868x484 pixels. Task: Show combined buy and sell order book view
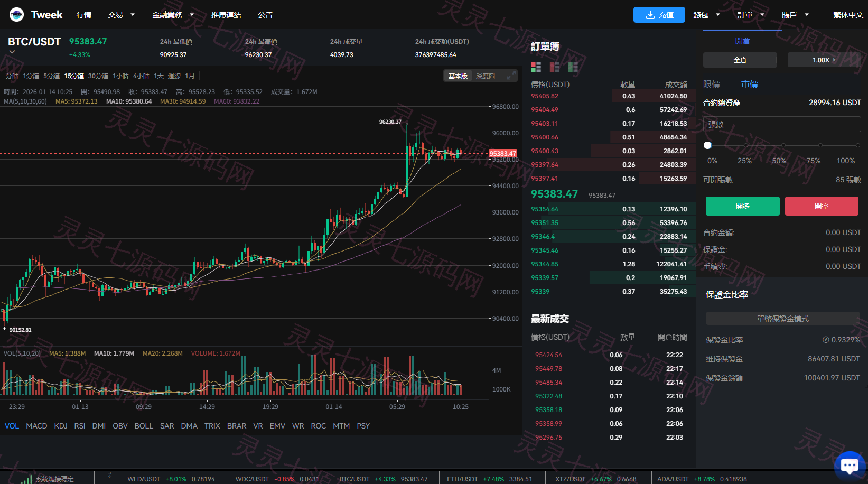tap(536, 67)
